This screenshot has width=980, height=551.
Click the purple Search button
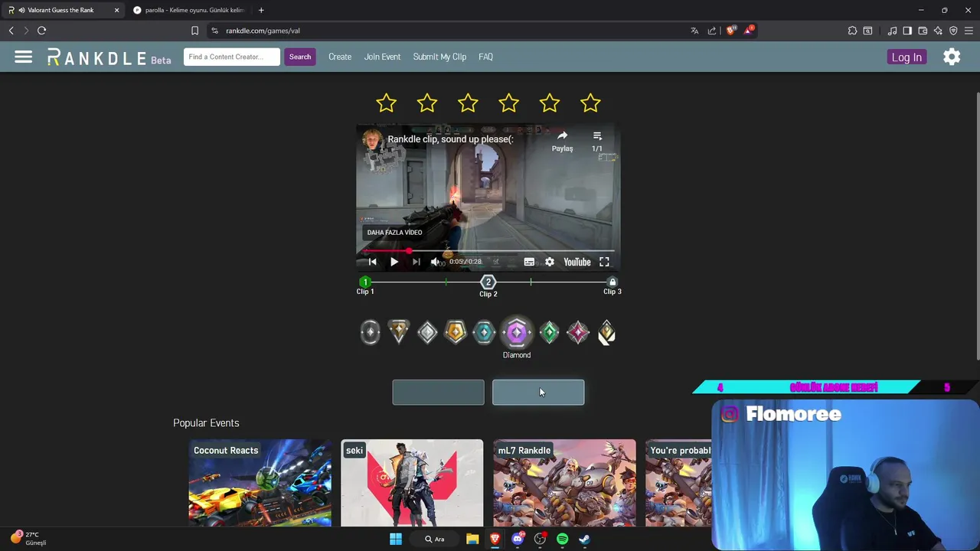click(x=300, y=57)
